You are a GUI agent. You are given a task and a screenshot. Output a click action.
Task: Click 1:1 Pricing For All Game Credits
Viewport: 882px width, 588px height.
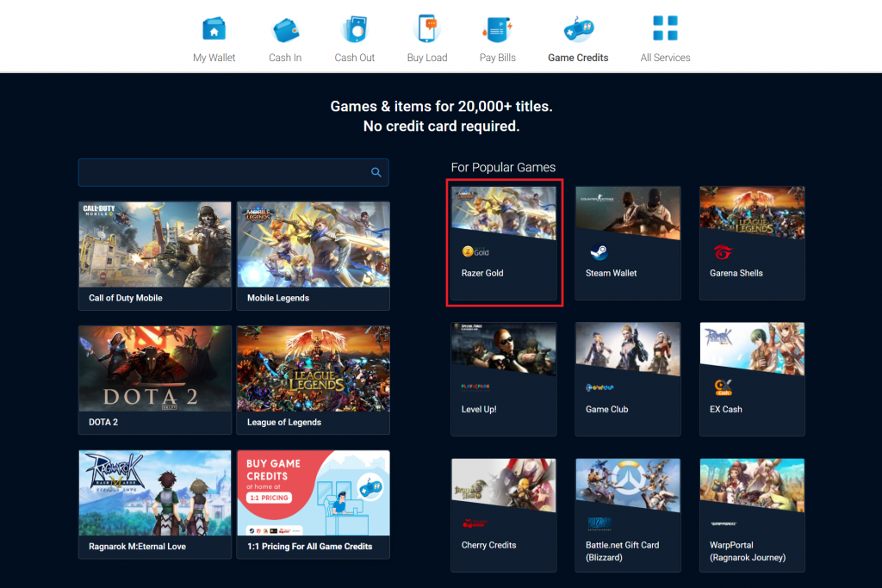pyautogui.click(x=309, y=547)
